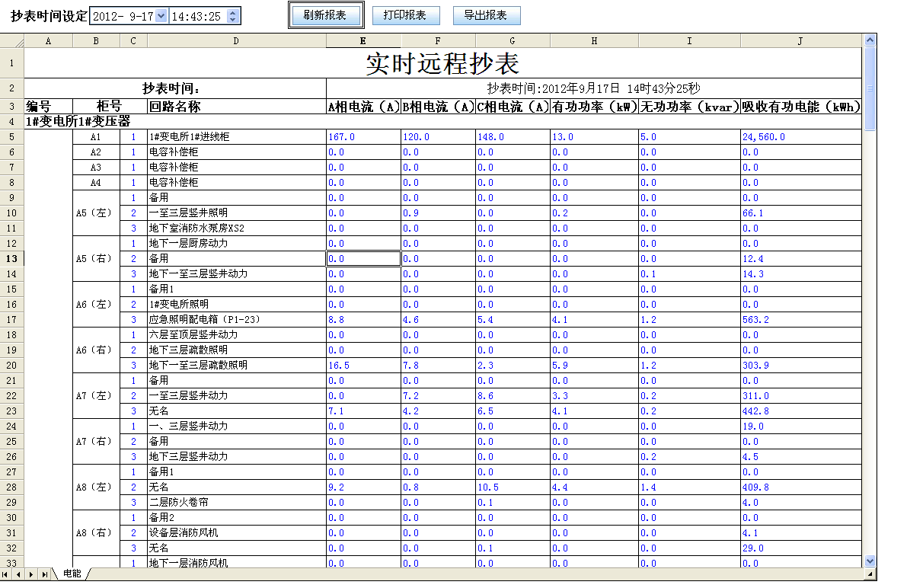Click vertical scrollbar up arrow
907x588 pixels.
(x=870, y=40)
